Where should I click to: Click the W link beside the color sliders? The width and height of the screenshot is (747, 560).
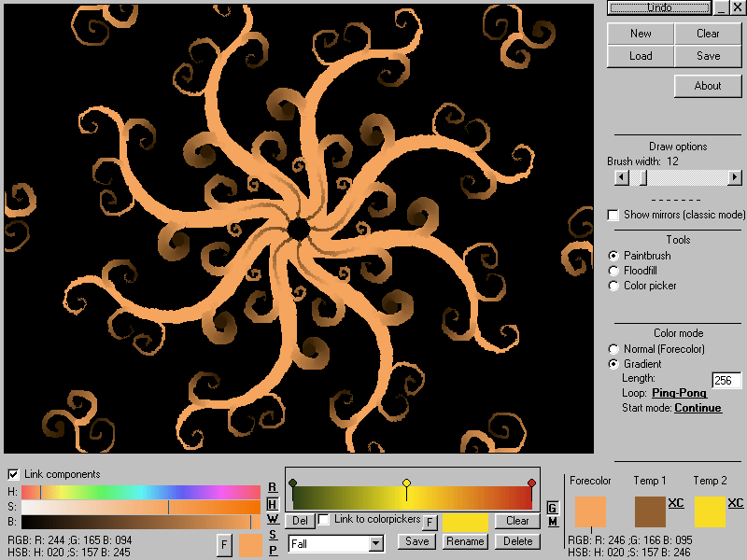pos(273,519)
